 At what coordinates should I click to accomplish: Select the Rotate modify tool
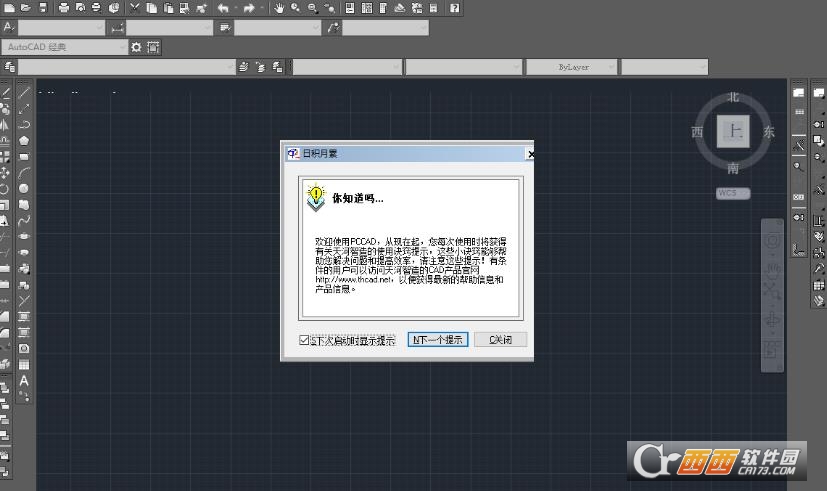5,188
